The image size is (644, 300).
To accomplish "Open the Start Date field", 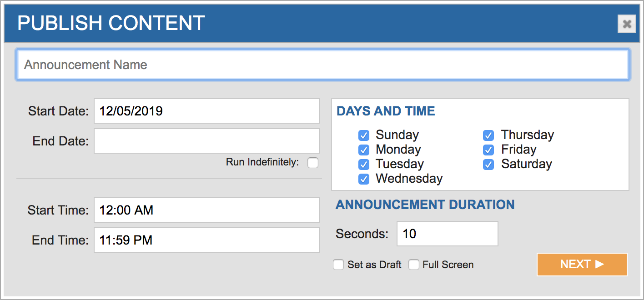I will click(x=207, y=111).
